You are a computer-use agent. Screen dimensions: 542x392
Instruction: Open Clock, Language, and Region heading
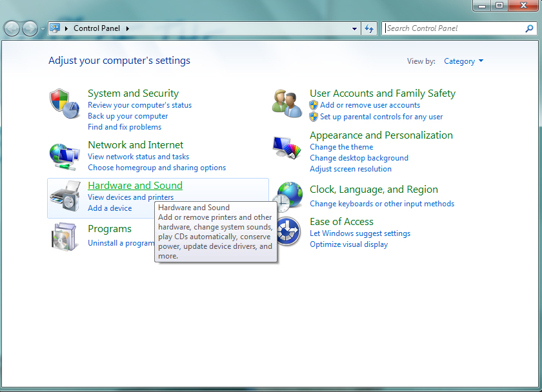[x=374, y=190]
